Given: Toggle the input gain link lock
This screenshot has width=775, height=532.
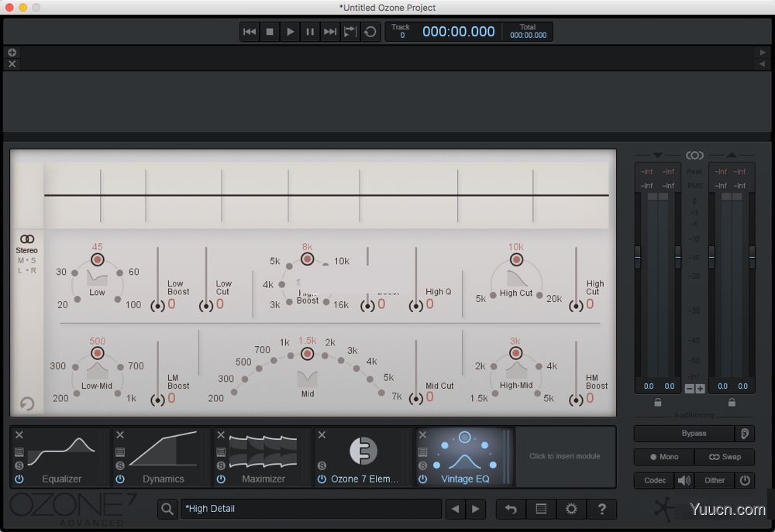Looking at the screenshot, I should (658, 403).
